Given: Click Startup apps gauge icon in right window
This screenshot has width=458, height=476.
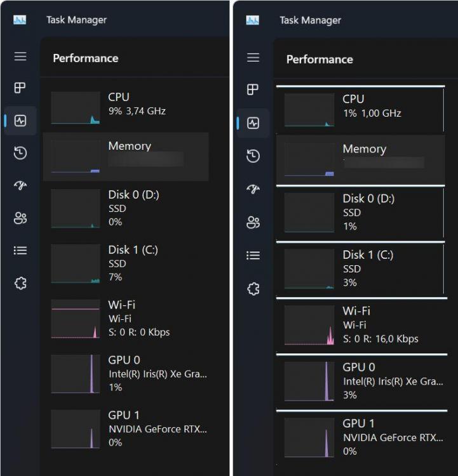Looking at the screenshot, I should click(x=253, y=189).
